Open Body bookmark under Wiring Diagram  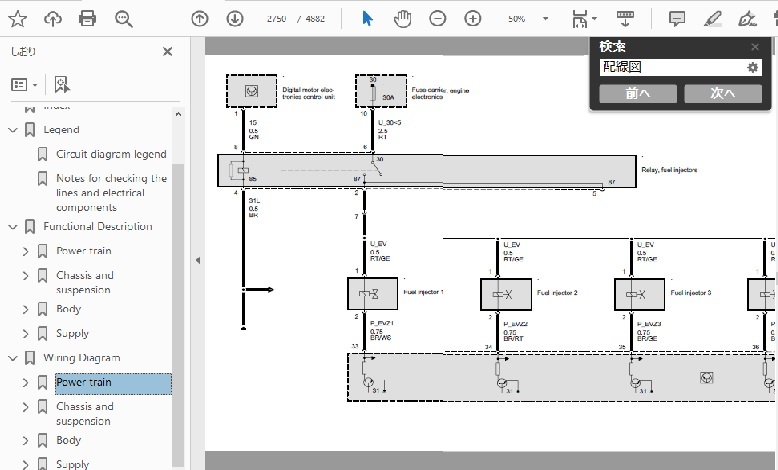click(68, 441)
